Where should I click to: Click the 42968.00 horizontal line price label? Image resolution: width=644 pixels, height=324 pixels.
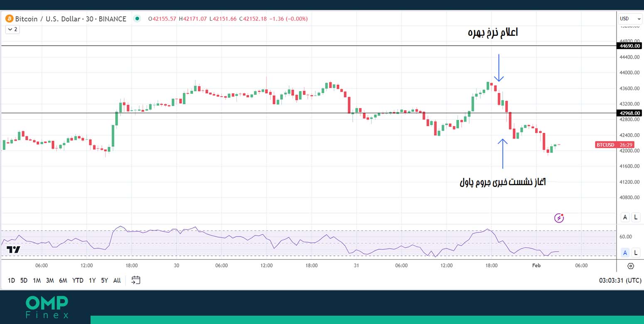click(x=629, y=113)
